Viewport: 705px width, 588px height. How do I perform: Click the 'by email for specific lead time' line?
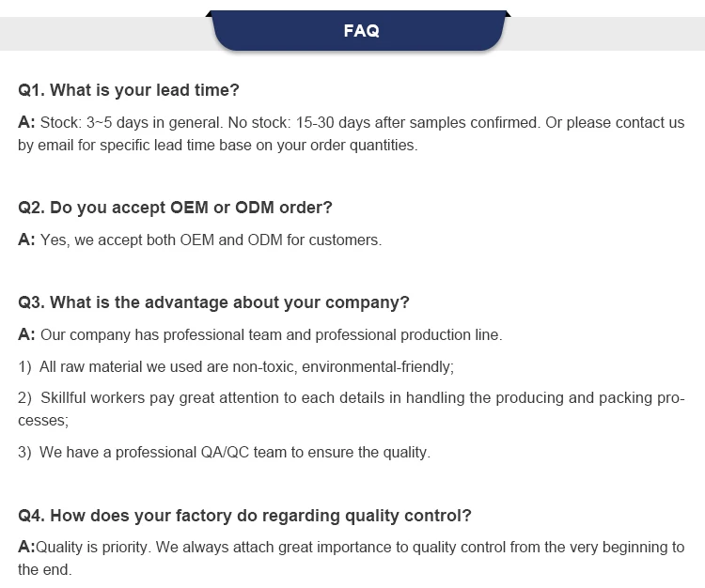(x=218, y=145)
